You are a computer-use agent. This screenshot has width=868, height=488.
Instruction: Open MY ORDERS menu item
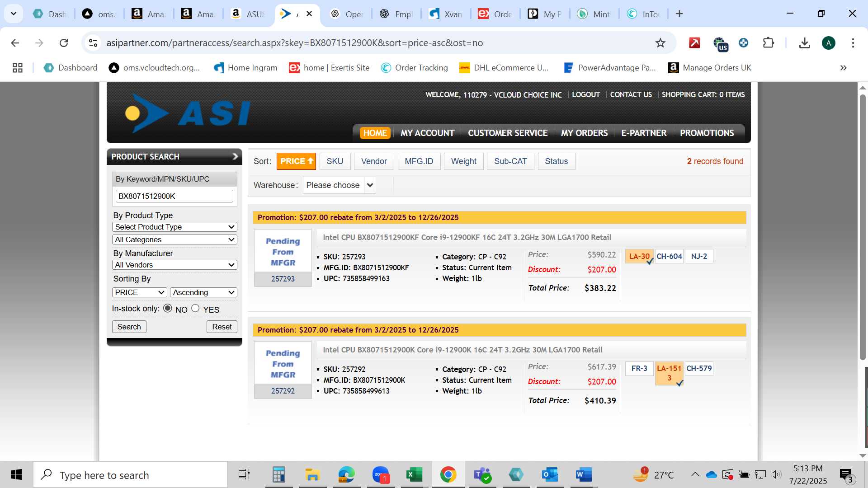coord(584,133)
